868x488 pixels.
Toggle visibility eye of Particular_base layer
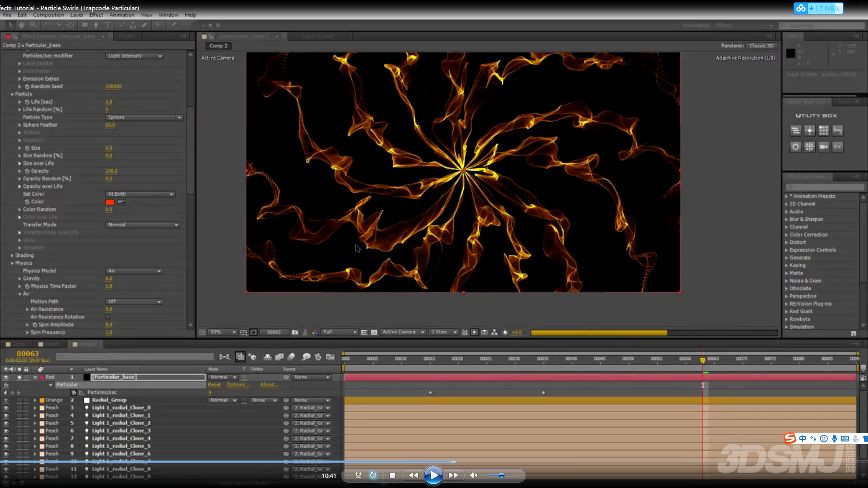point(6,377)
